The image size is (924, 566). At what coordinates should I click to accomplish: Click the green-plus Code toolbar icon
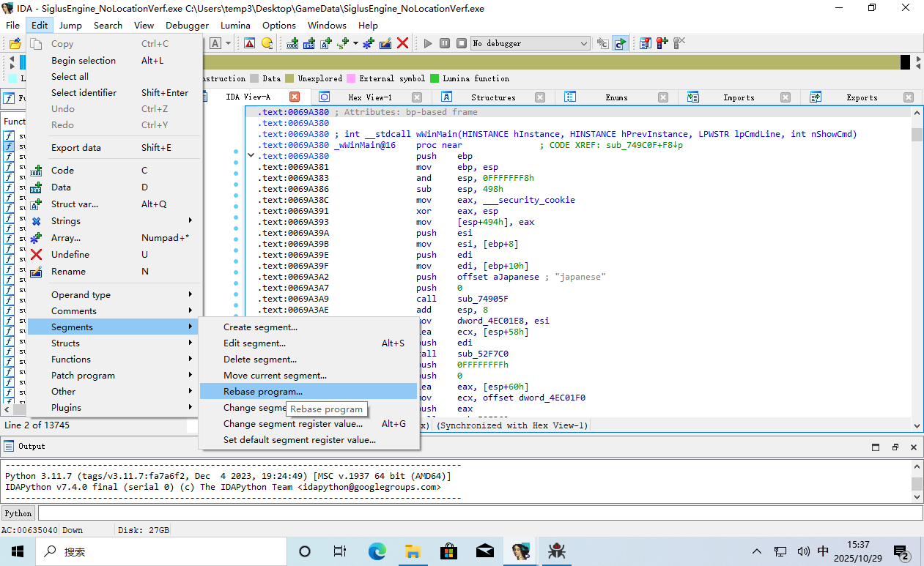(292, 43)
